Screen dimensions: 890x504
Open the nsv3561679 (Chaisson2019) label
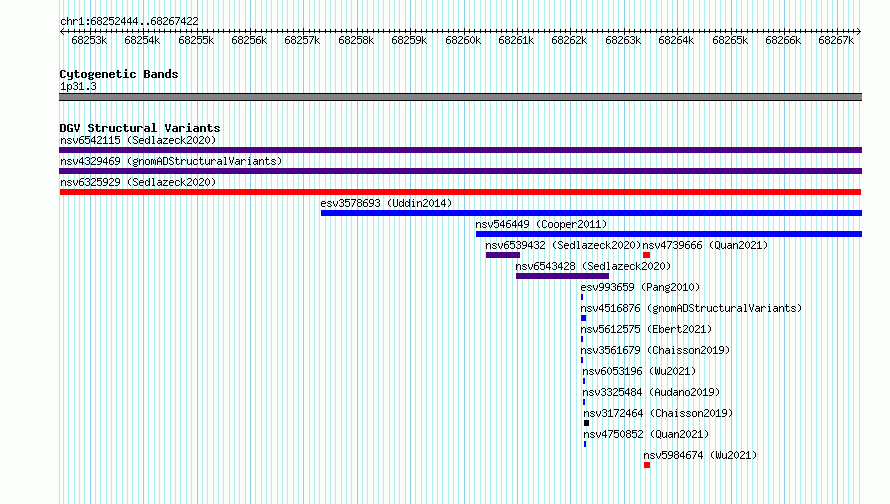[655, 350]
